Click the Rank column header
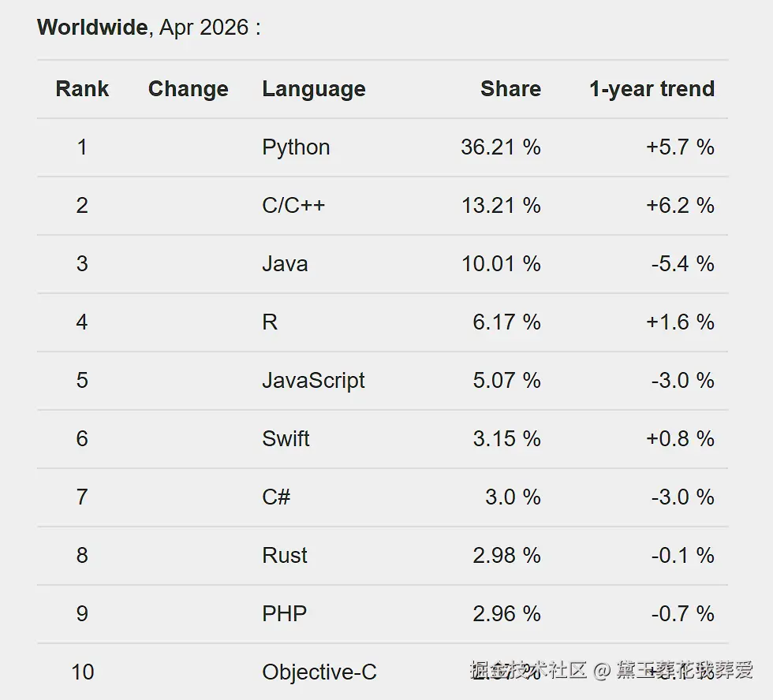The height and width of the screenshot is (700, 773). click(x=82, y=88)
